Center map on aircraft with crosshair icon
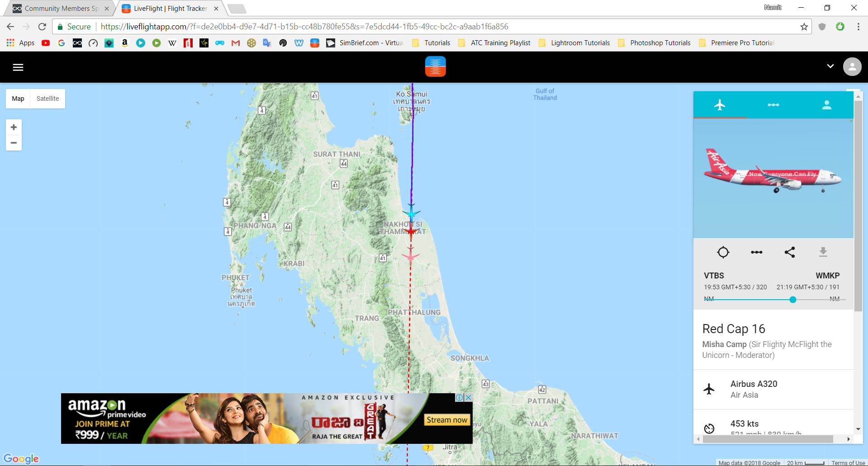Screen dimensions: 868x466 [723, 252]
